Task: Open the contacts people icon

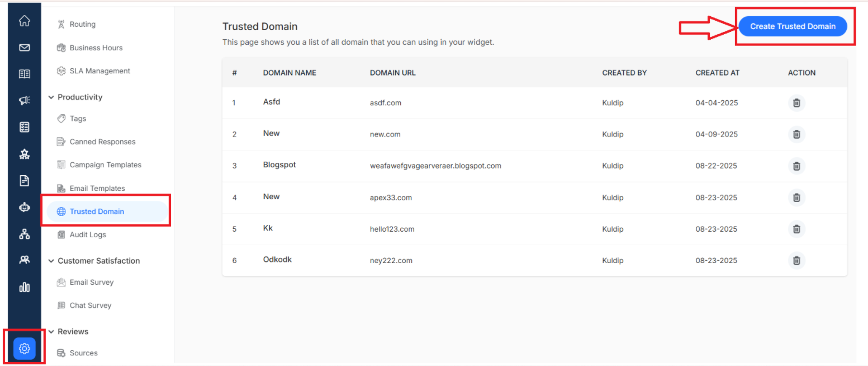Action: click(24, 260)
